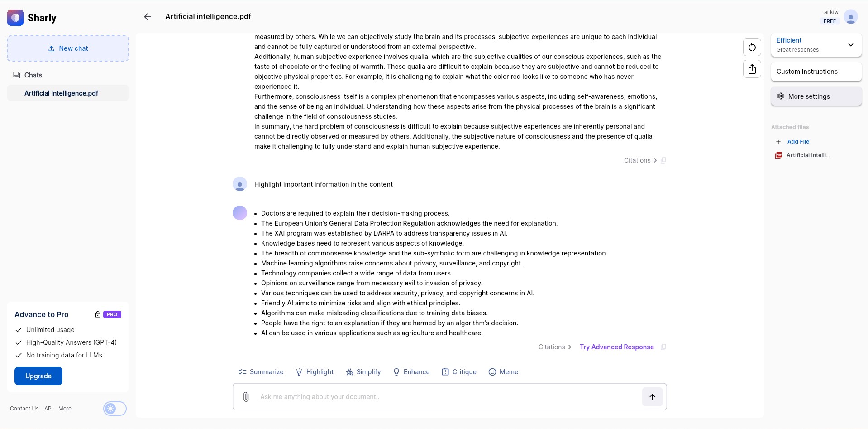
Task: Expand Citations under the highlights response
Action: pos(555,347)
